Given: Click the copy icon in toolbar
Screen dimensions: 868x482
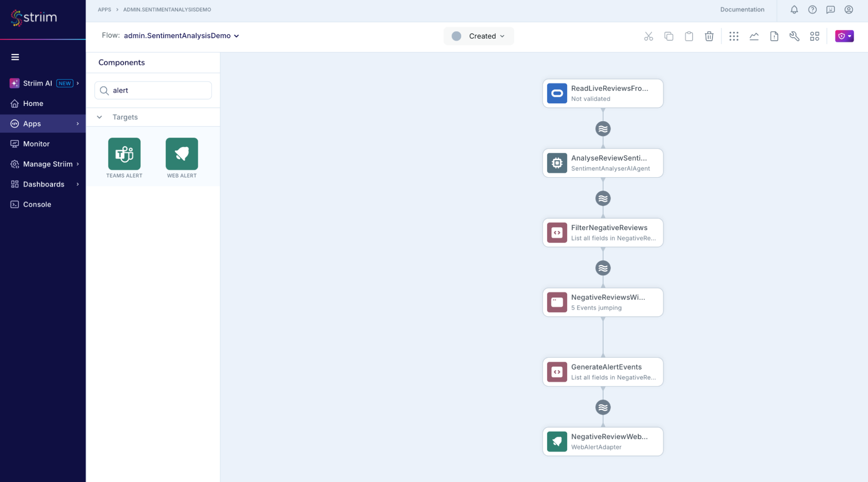Looking at the screenshot, I should [669, 36].
